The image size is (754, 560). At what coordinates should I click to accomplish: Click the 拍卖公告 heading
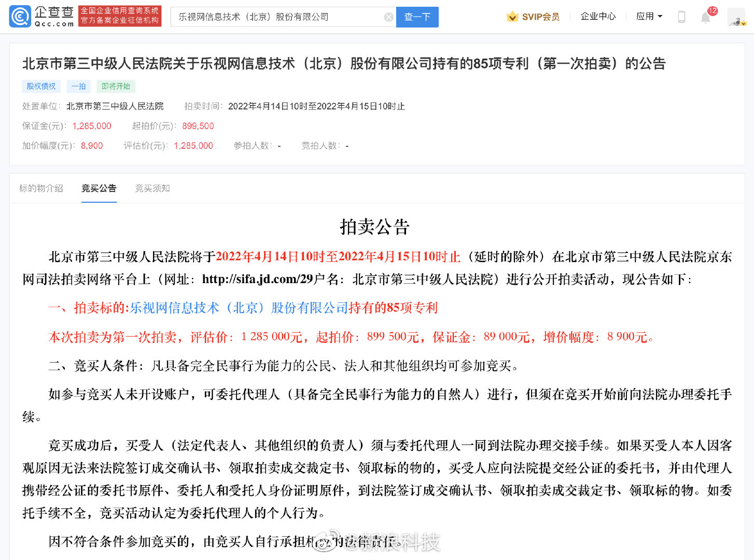pos(375,227)
